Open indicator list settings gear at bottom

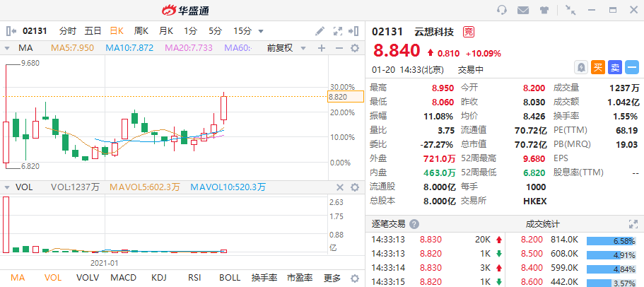tap(355, 278)
